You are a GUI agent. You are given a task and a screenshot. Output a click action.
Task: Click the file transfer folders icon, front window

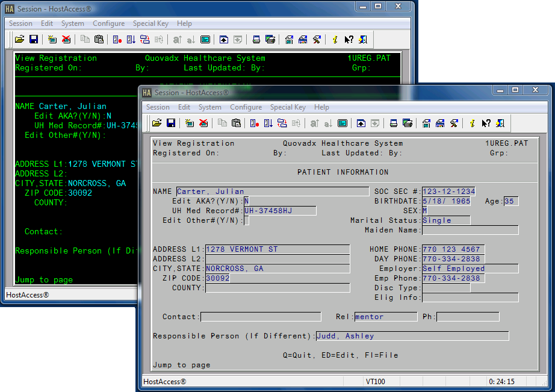[282, 123]
